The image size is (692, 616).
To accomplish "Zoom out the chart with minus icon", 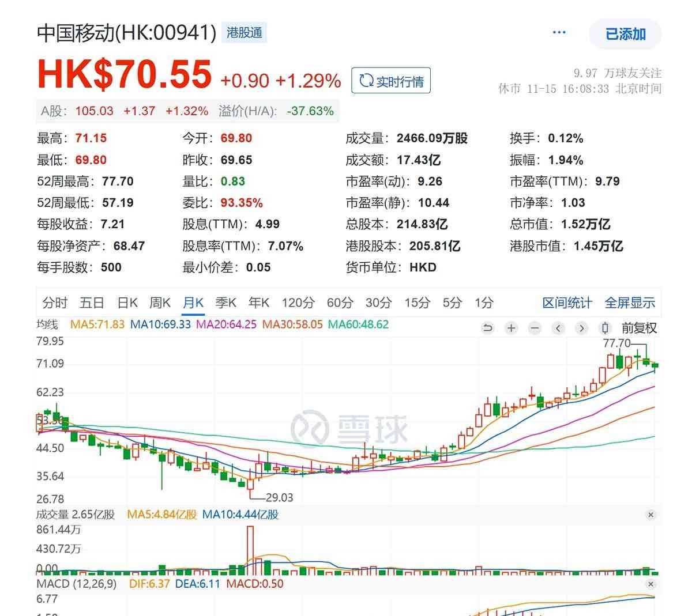I will [535, 328].
